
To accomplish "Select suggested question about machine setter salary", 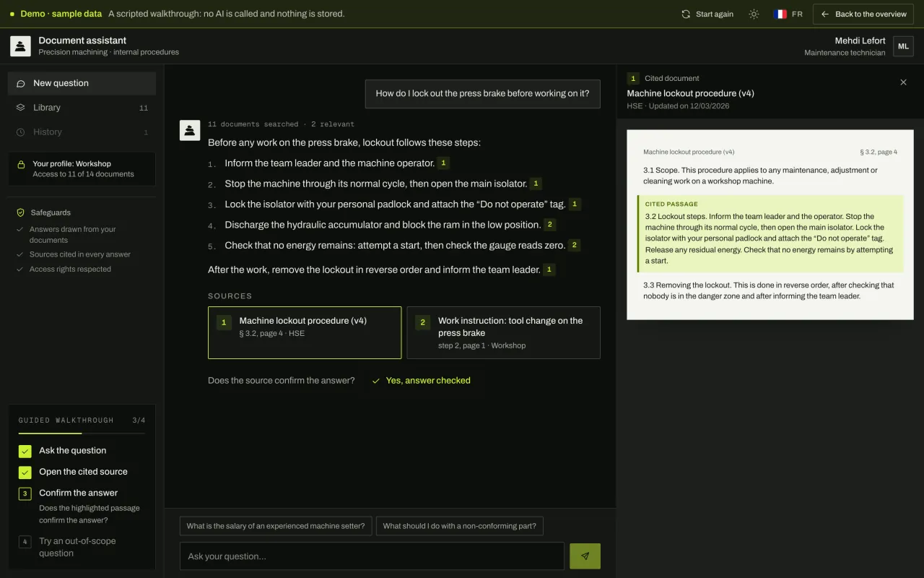I will [x=276, y=526].
